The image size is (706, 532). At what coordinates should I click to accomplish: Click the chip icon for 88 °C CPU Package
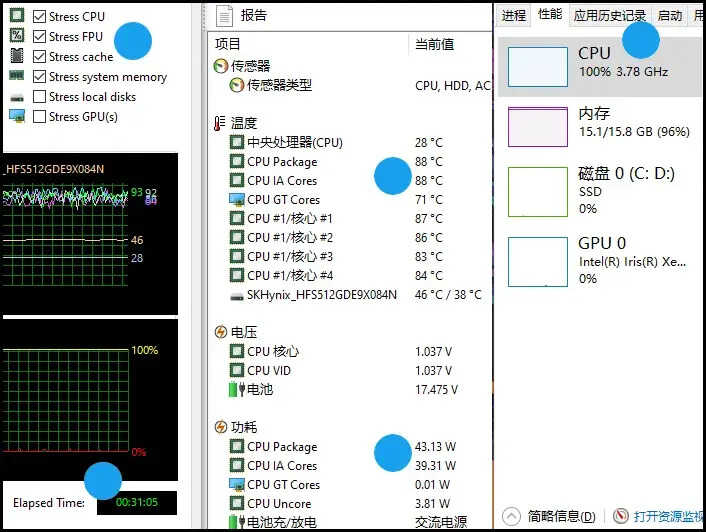point(237,161)
